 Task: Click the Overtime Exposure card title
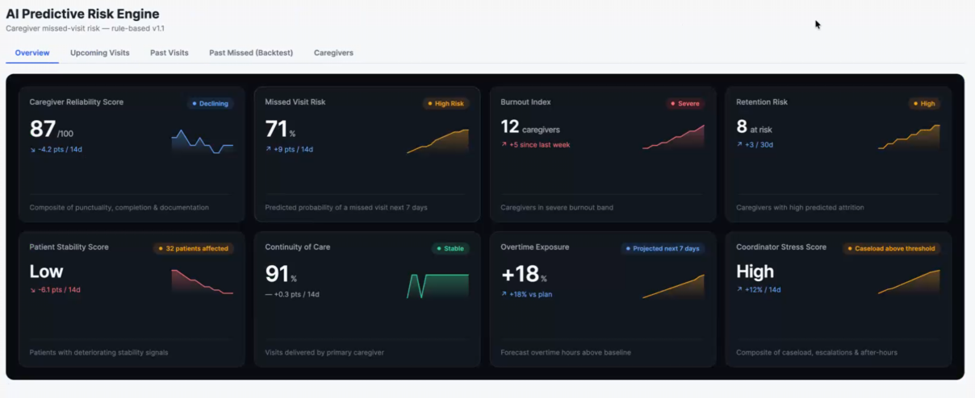coord(535,247)
